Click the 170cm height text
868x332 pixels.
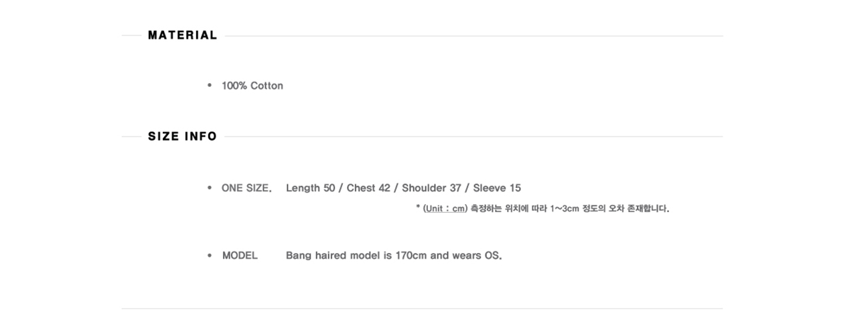point(411,256)
